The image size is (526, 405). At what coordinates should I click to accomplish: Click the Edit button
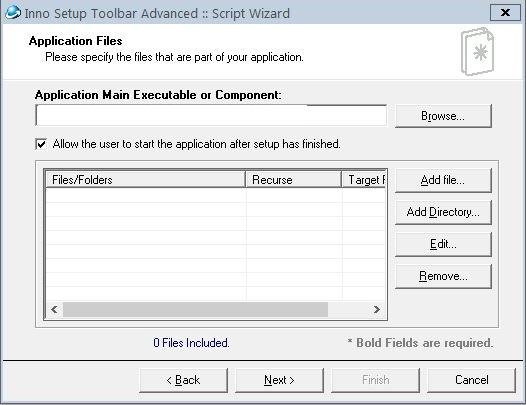pyautogui.click(x=443, y=244)
